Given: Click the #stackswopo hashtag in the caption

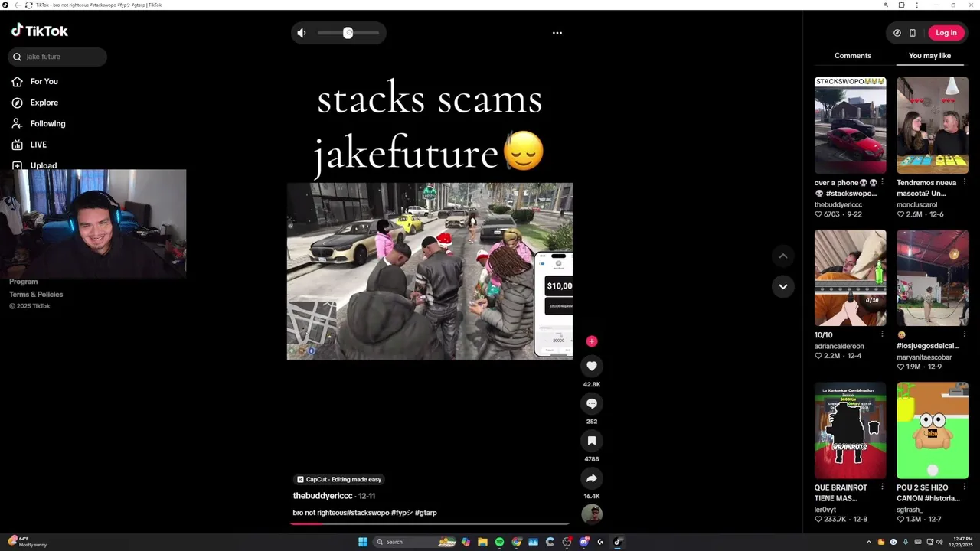Looking at the screenshot, I should click(x=367, y=513).
